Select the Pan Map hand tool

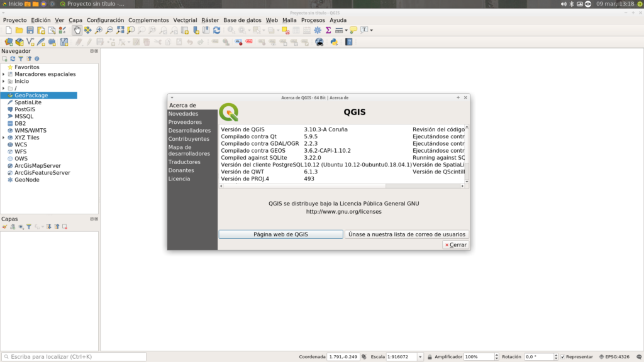click(x=77, y=30)
